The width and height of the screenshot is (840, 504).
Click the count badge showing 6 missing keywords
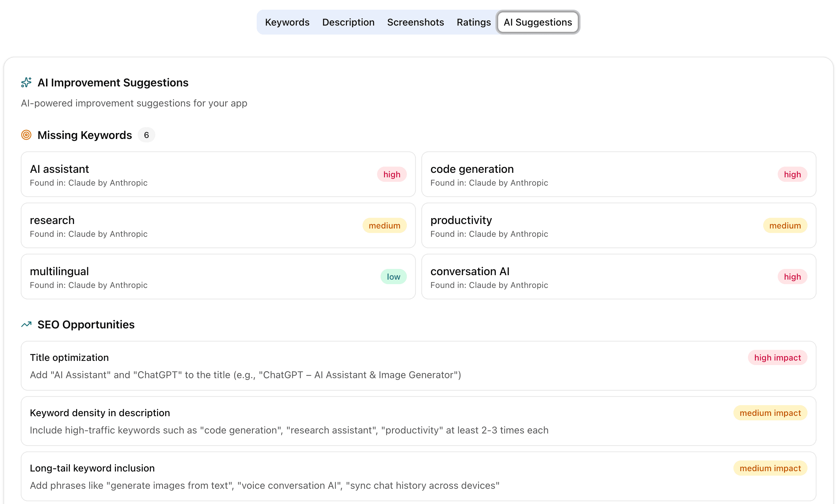146,135
